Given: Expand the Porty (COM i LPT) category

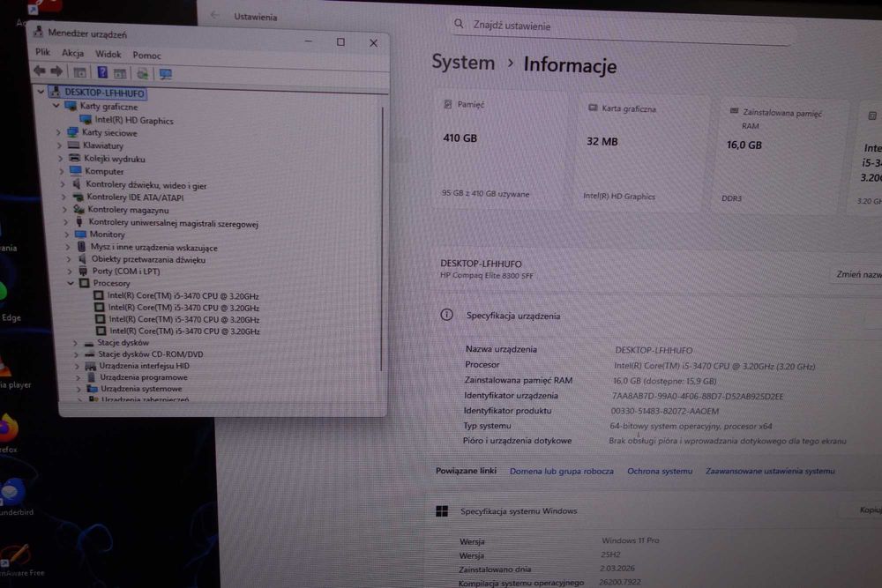Looking at the screenshot, I should (69, 271).
